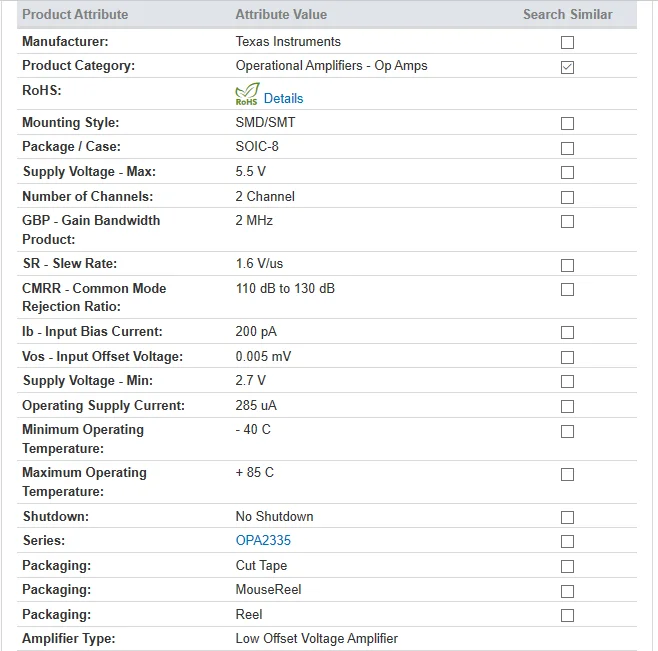Click the Search Similar column header

click(x=567, y=14)
